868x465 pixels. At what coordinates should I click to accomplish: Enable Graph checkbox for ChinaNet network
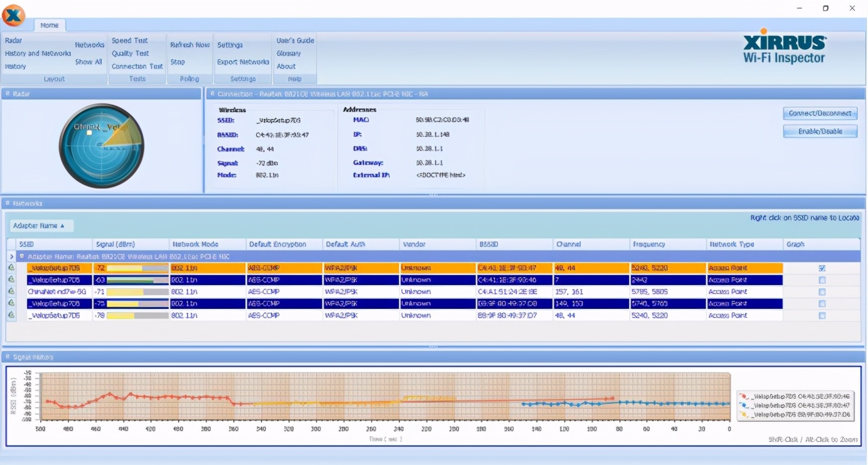[822, 292]
